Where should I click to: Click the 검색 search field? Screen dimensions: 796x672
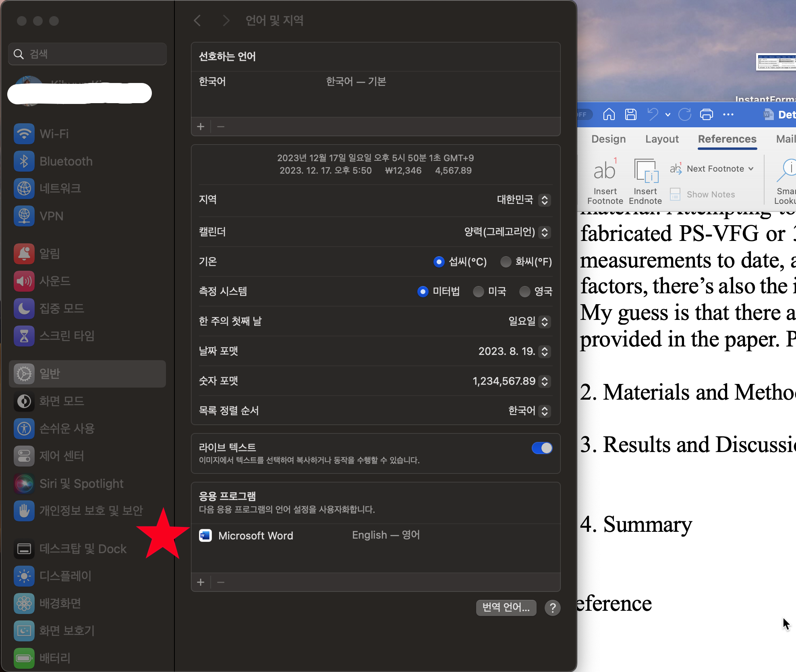[87, 54]
